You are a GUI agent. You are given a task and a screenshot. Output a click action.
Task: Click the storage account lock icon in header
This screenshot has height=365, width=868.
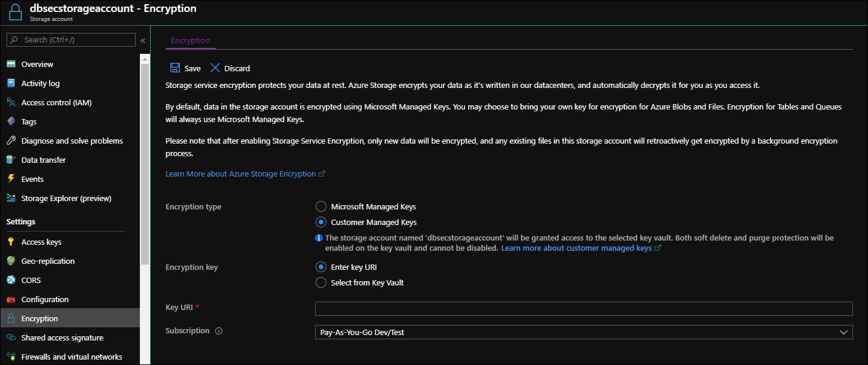[16, 13]
